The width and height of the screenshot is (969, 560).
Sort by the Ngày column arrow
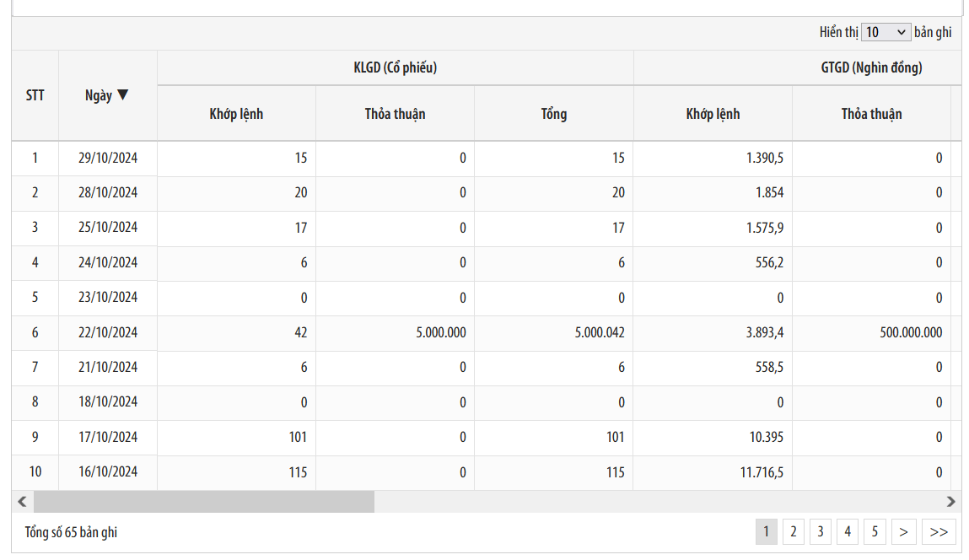click(x=123, y=95)
